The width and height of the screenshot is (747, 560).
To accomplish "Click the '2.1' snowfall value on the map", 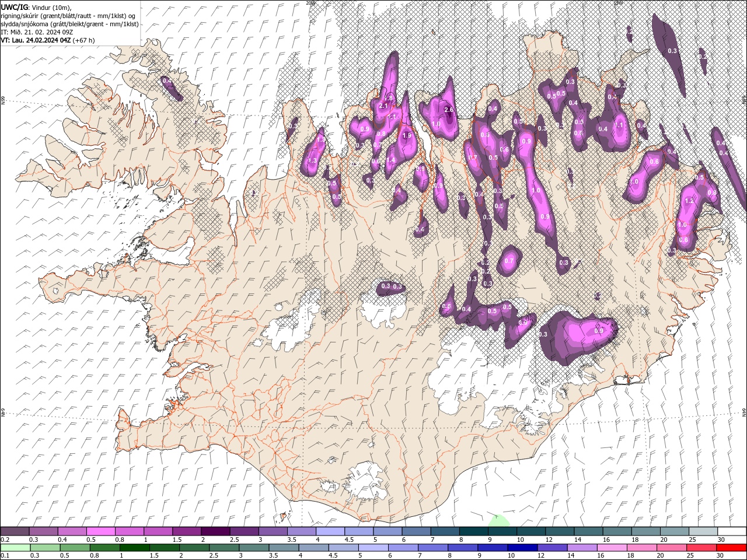I will pos(383,106).
